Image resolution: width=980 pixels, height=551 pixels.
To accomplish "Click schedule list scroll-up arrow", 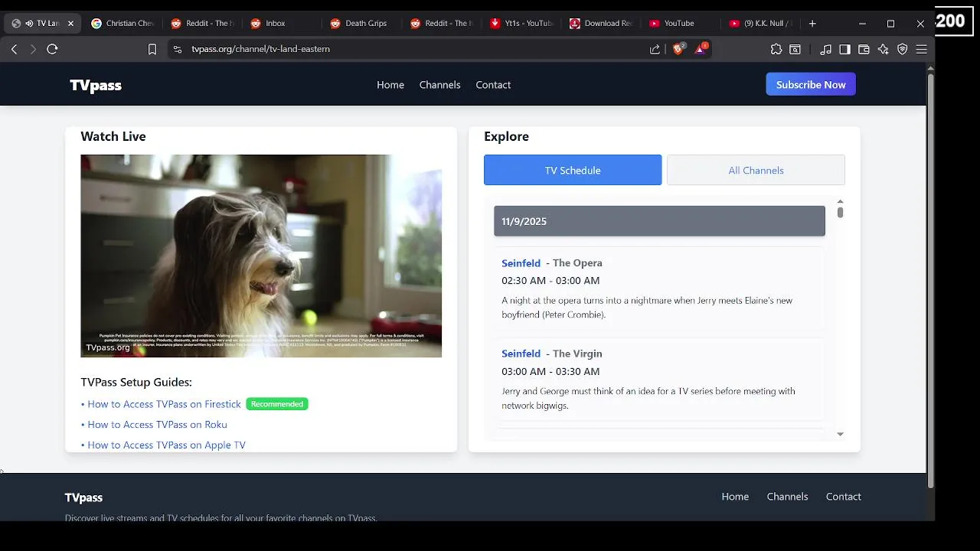I will [x=840, y=201].
